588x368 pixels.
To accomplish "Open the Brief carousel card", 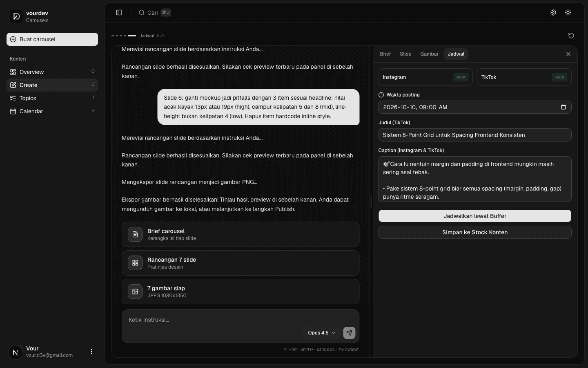I will (241, 234).
